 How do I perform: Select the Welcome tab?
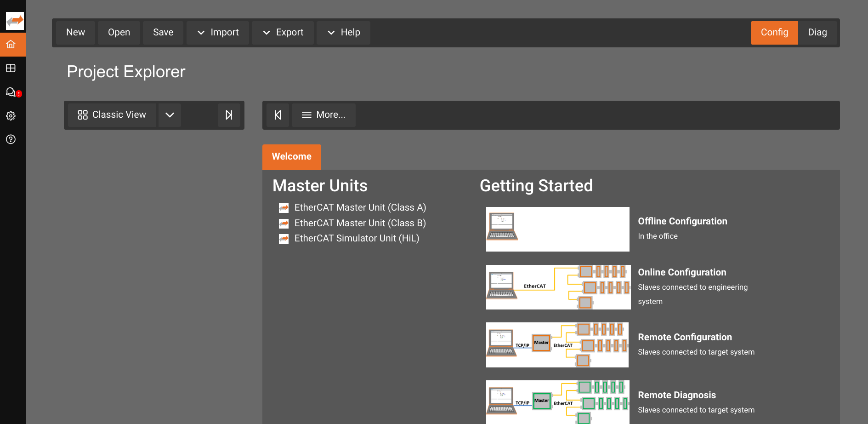pyautogui.click(x=291, y=157)
